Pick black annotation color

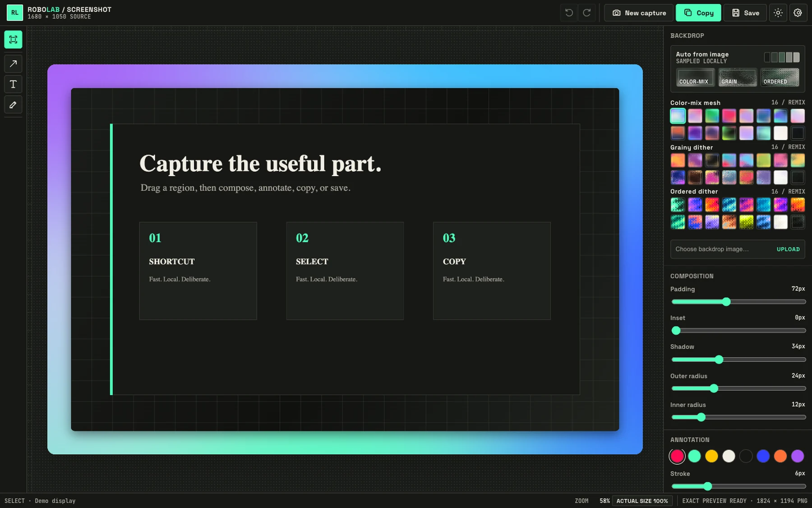pos(746,456)
